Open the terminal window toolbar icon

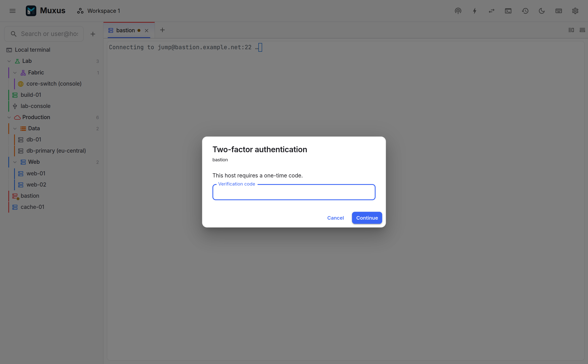pos(508,11)
